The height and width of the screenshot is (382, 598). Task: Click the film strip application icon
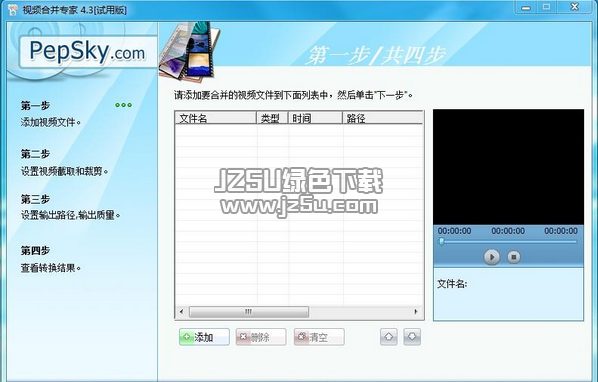coord(190,50)
